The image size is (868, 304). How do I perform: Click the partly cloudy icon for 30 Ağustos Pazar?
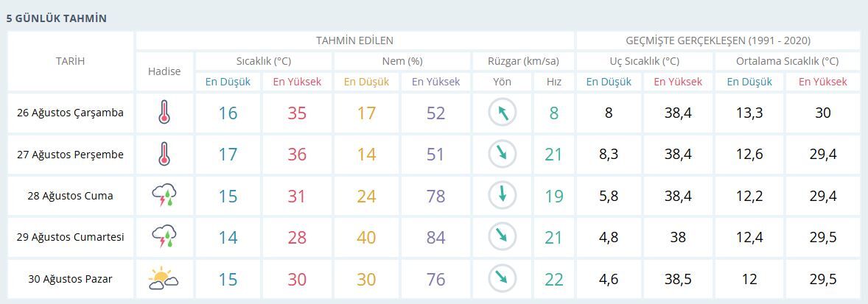[x=164, y=278]
